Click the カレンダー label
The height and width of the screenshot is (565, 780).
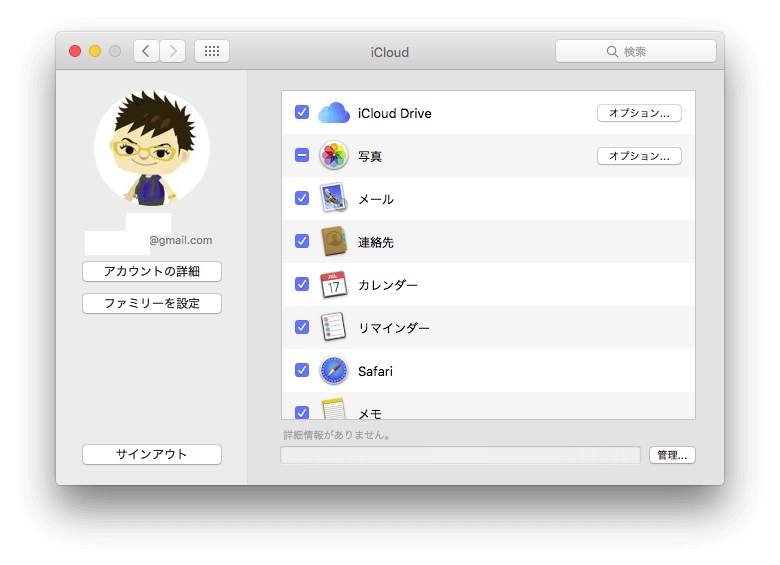pyautogui.click(x=388, y=285)
